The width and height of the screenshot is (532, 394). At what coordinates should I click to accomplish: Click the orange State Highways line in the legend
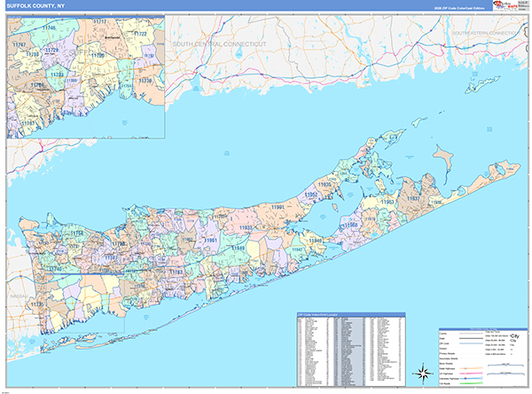(x=472, y=368)
